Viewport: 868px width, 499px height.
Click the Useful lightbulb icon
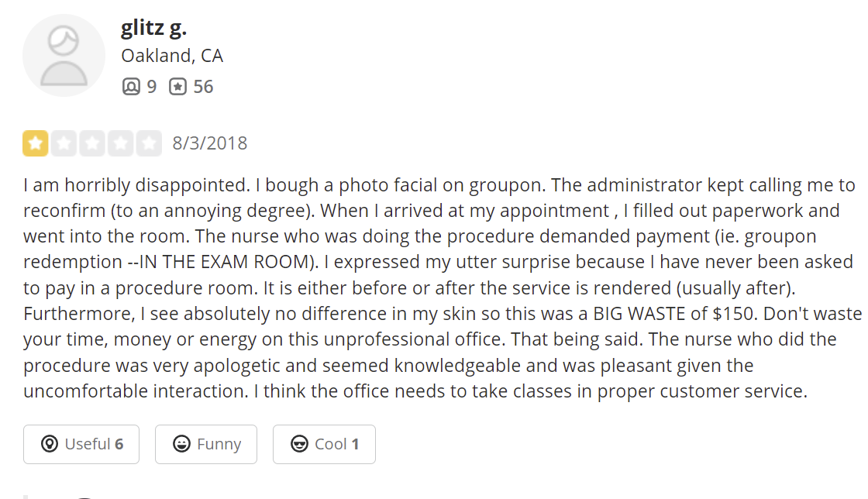point(50,444)
